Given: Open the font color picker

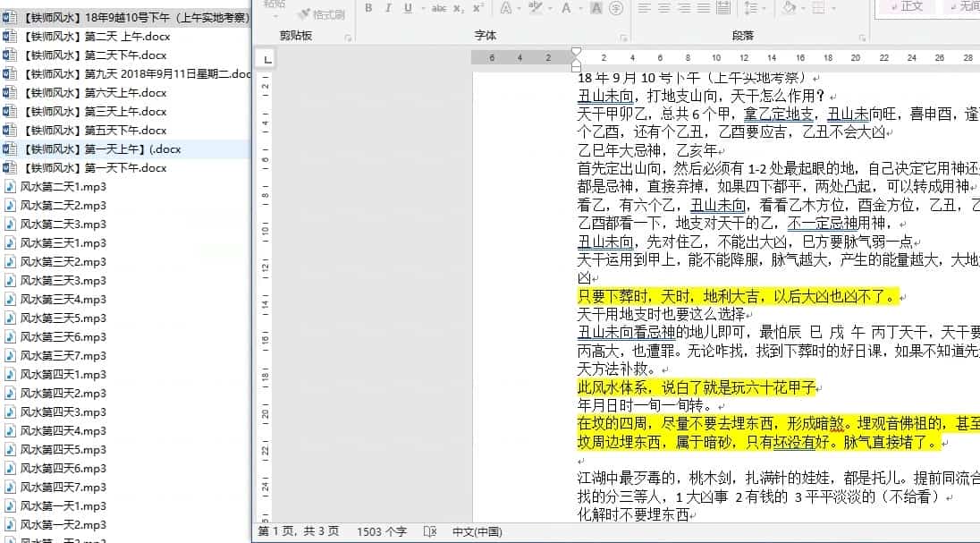Looking at the screenshot, I should pos(566,8).
